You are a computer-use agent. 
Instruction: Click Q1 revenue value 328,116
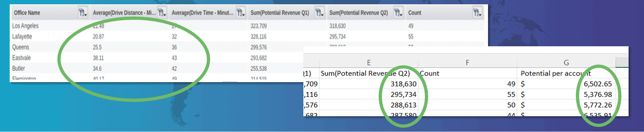tap(258, 37)
